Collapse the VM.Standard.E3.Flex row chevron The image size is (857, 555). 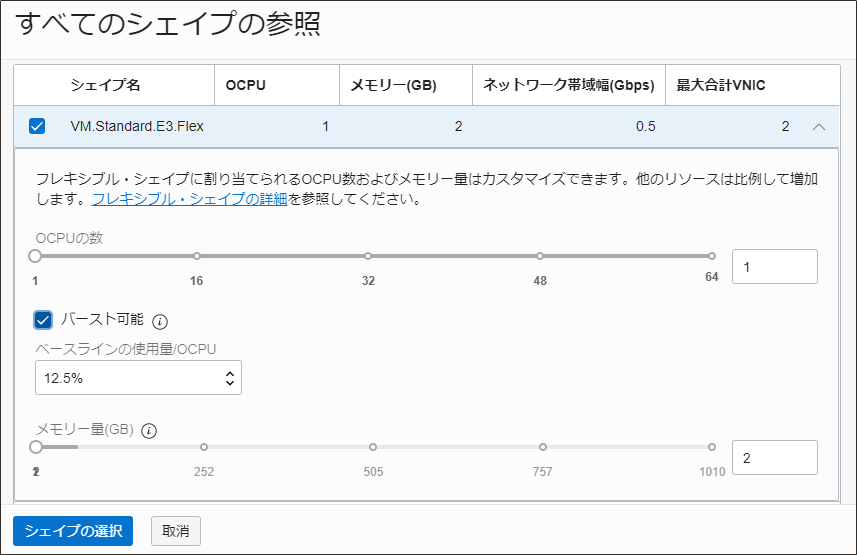(819, 127)
